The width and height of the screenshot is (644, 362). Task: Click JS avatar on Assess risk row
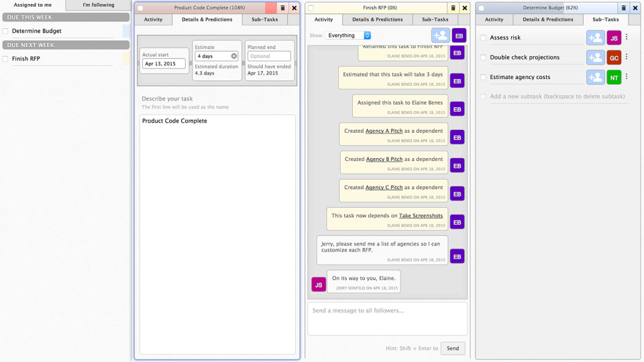point(614,38)
